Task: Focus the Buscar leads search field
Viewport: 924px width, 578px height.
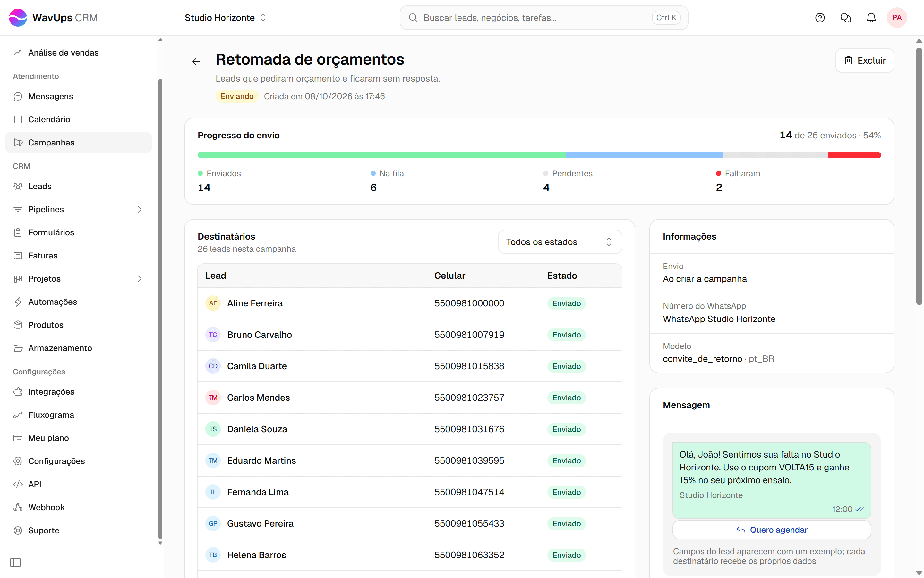Action: tap(544, 18)
